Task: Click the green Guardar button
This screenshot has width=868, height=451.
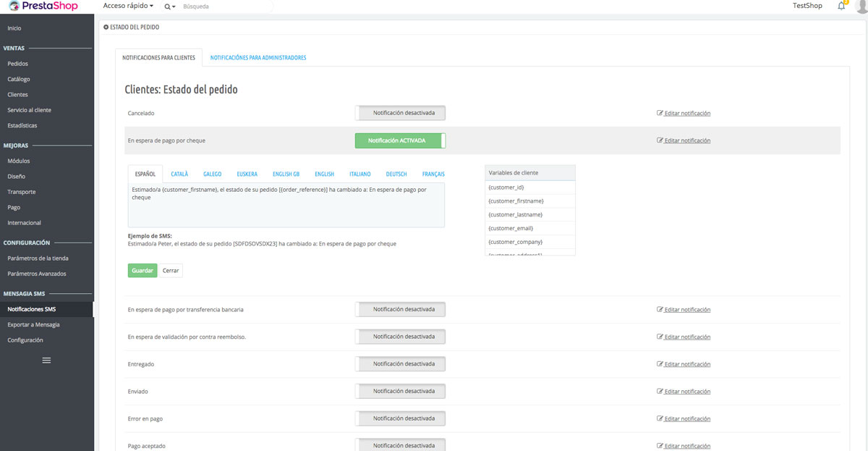Action: pyautogui.click(x=142, y=270)
